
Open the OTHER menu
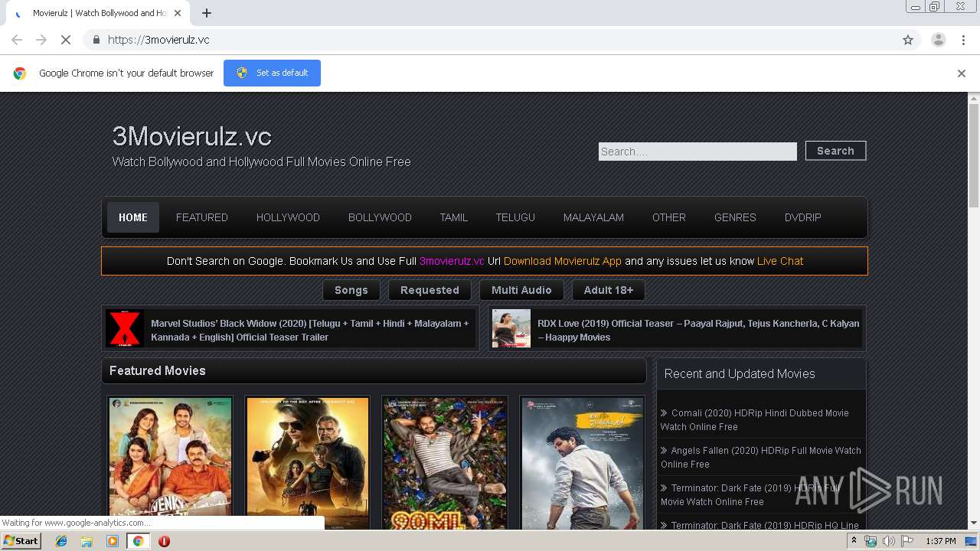pyautogui.click(x=669, y=217)
